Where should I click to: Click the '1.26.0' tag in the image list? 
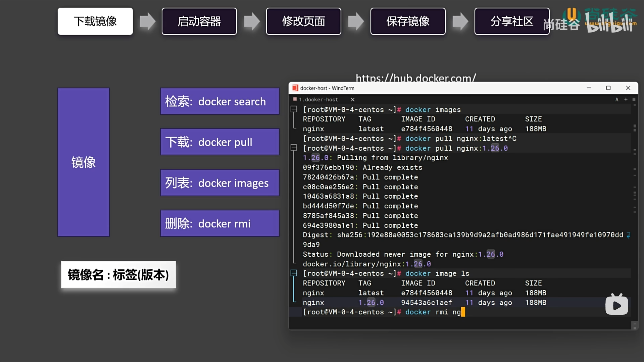(371, 303)
